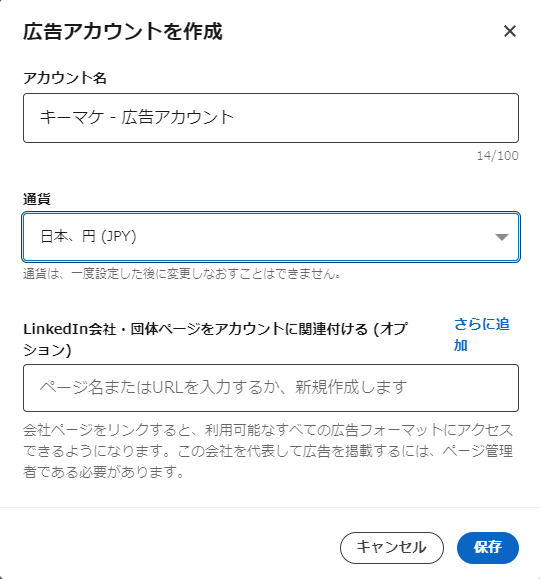Click the 14/100 character counter
Screen dimensions: 540x579
(x=498, y=156)
